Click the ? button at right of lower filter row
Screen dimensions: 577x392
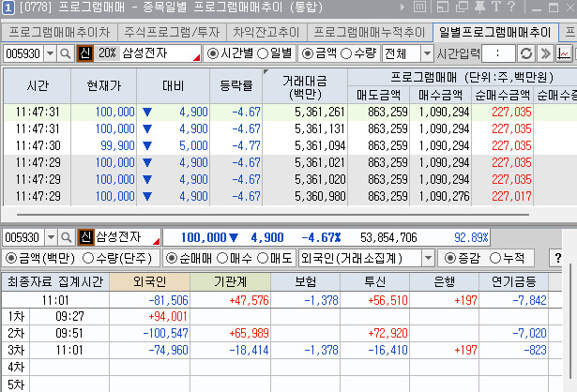coord(557,258)
